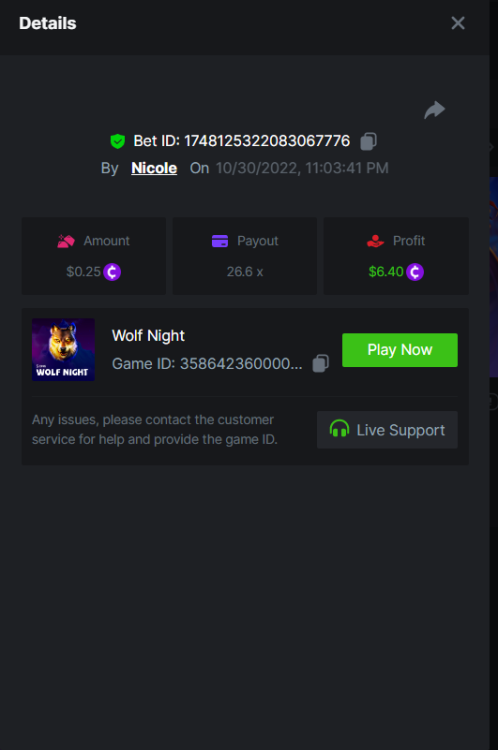Click the purple coin beside $6.40
Image resolution: width=498 pixels, height=750 pixels.
(415, 272)
